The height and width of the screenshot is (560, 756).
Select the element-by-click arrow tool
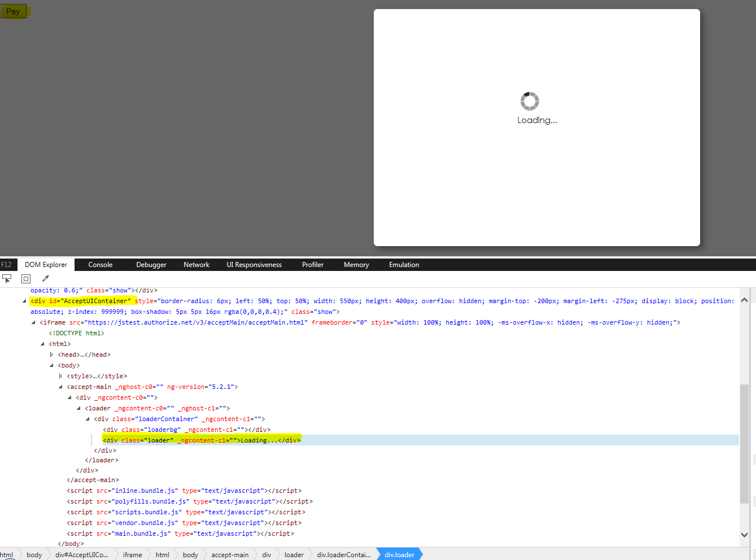tap(7, 278)
